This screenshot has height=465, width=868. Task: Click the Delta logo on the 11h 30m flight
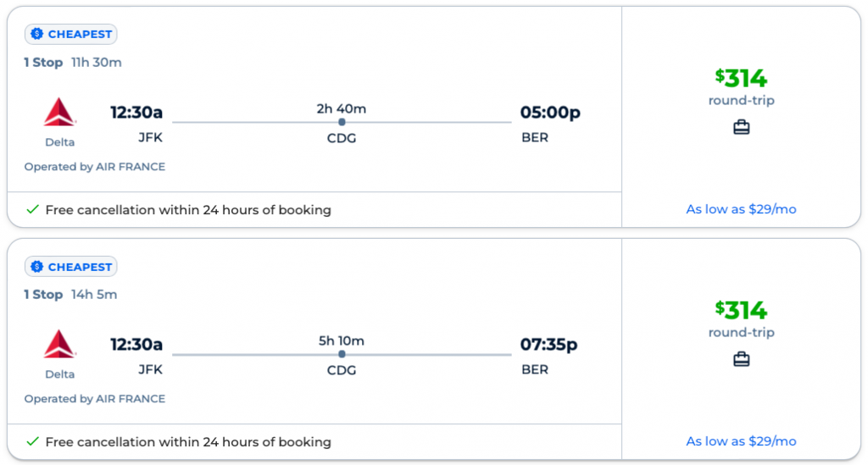pos(59,113)
